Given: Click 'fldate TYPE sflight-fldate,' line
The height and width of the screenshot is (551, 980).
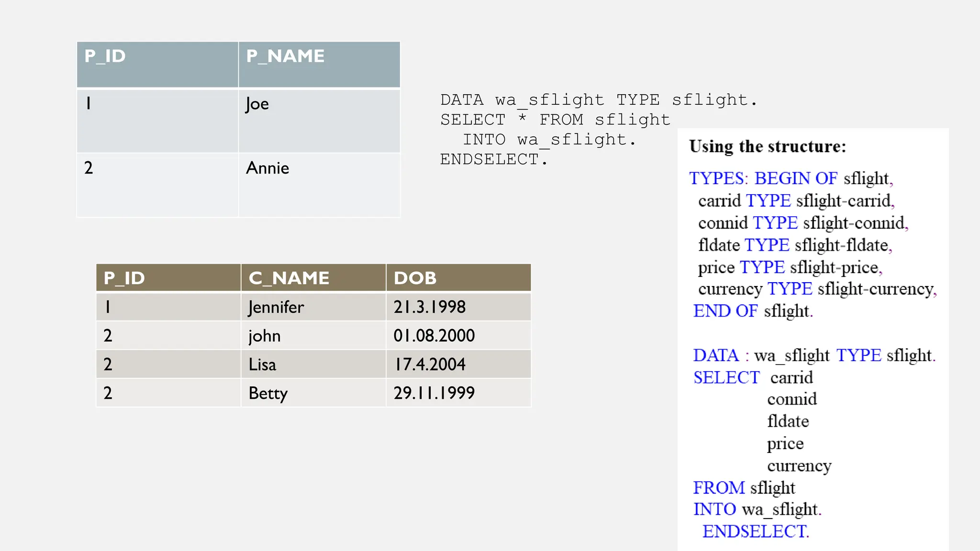Looking at the screenshot, I should pyautogui.click(x=795, y=245).
